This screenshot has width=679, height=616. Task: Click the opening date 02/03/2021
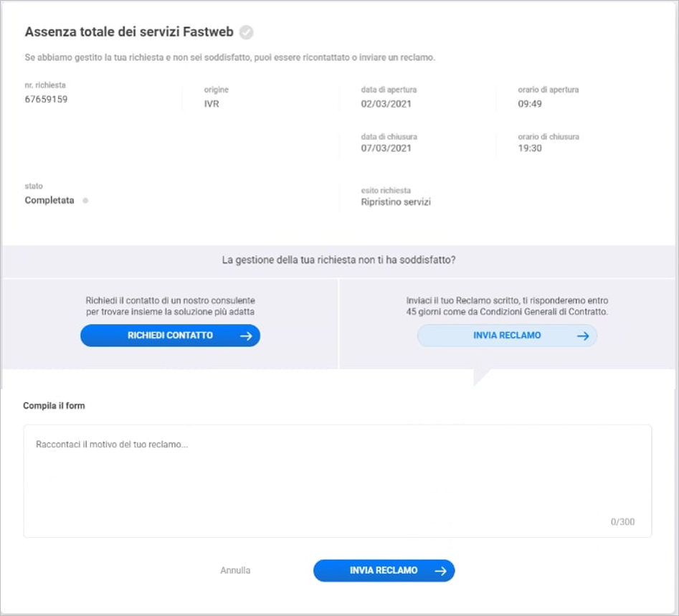pos(386,104)
